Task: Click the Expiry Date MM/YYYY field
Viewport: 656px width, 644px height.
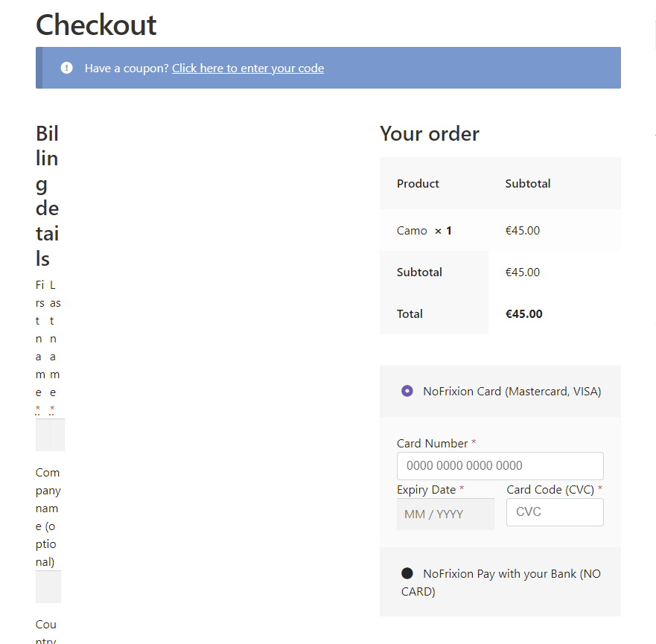Action: coord(445,514)
